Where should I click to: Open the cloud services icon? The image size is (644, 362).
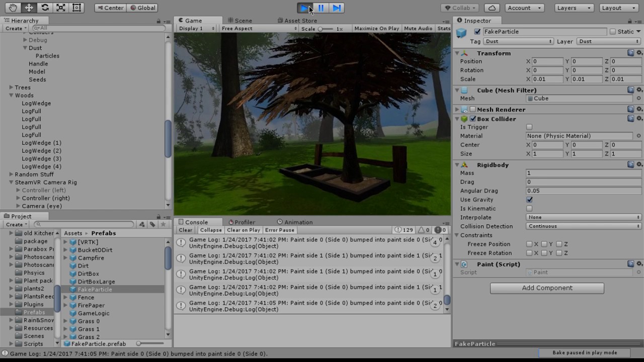492,8
